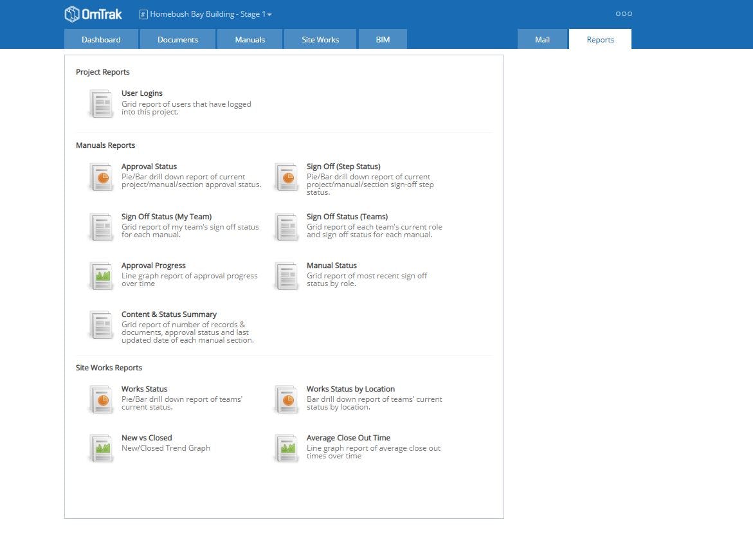Image resolution: width=753 pixels, height=560 pixels.
Task: Expand the Homebush Bay Building project selector
Action: 207,14
